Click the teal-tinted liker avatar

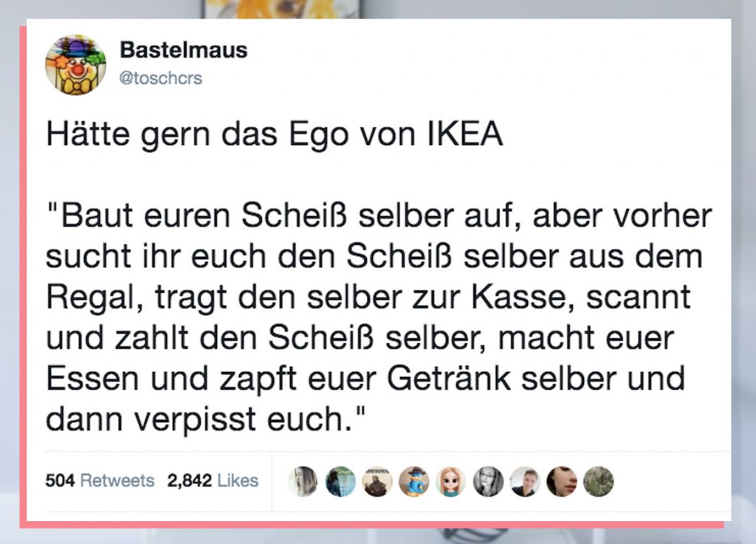tap(340, 481)
